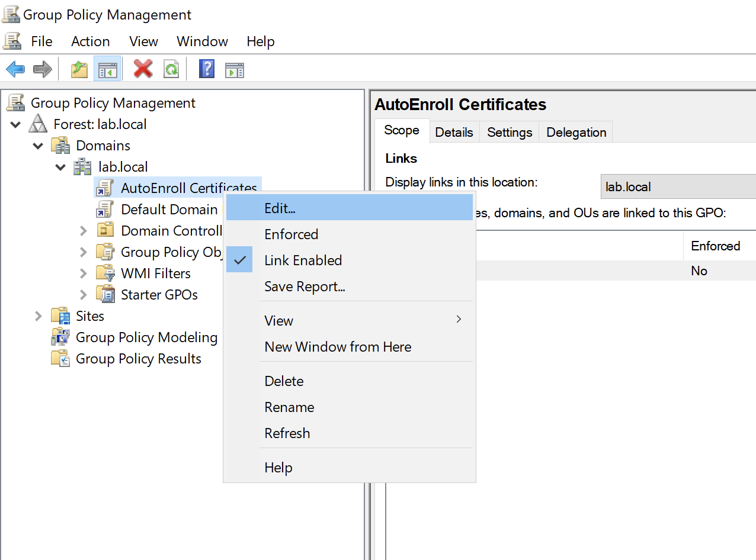Toggle Show/Hide Action Pane icon
The image size is (756, 560).
[235, 69]
